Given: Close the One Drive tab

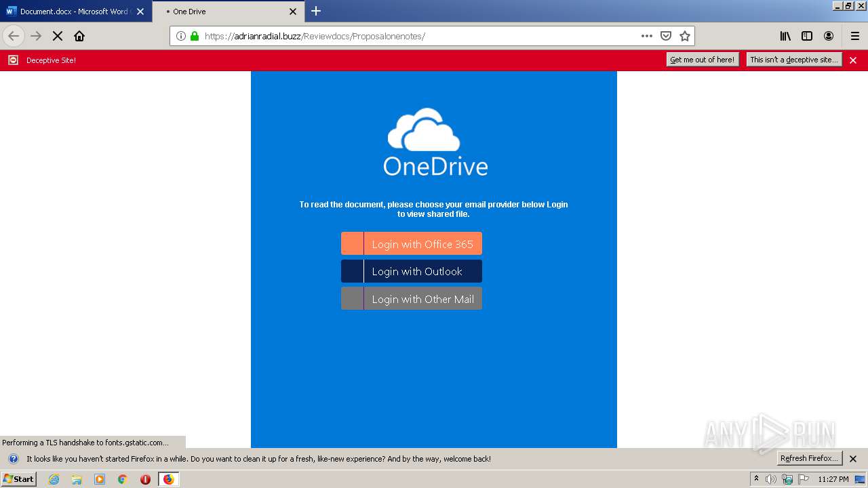Looking at the screenshot, I should 293,12.
